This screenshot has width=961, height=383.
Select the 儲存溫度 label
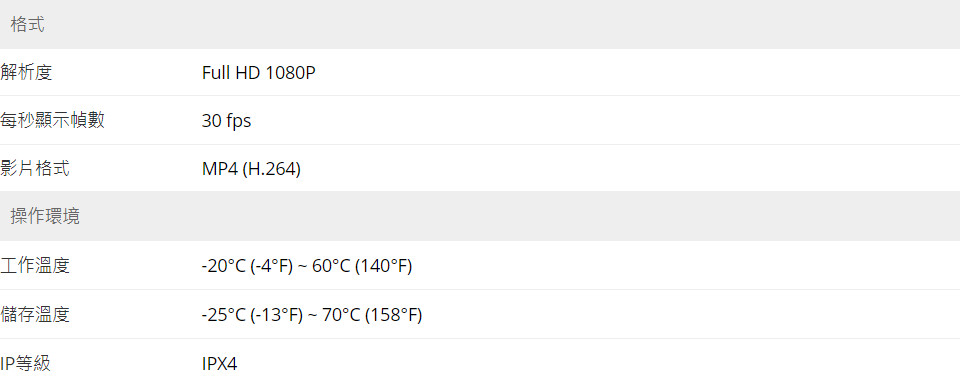35,315
